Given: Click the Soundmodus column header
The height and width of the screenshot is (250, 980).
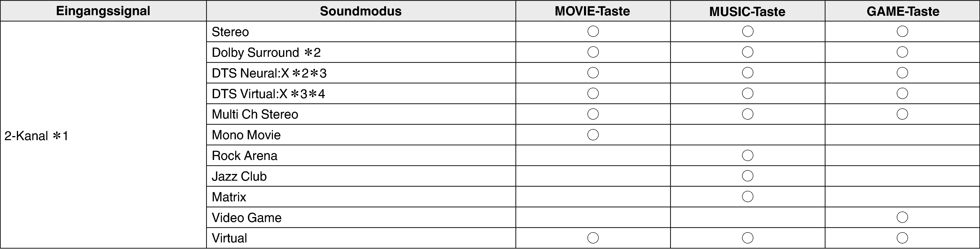Looking at the screenshot, I should click(361, 11).
